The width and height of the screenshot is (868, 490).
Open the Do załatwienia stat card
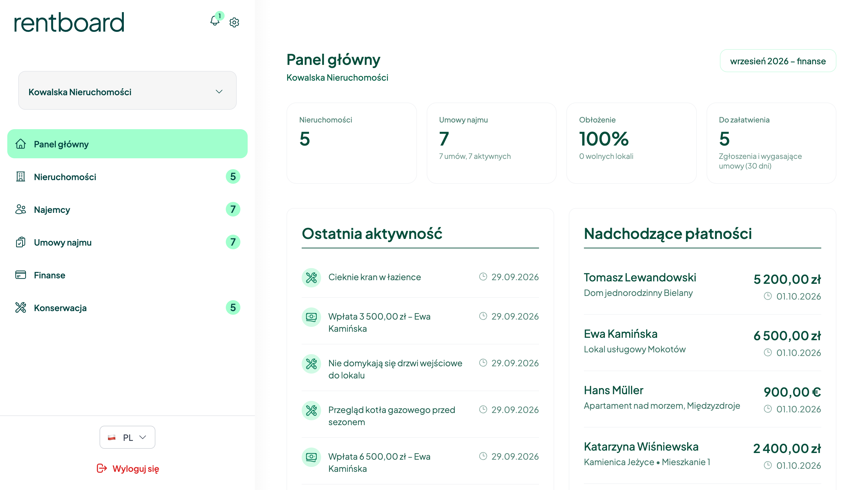coord(771,143)
